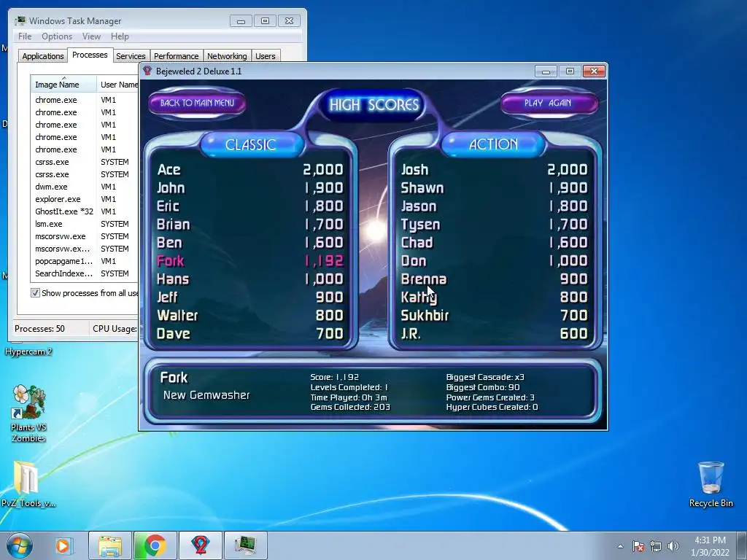The width and height of the screenshot is (747, 560).
Task: Switch to the Users tab
Action: (265, 55)
